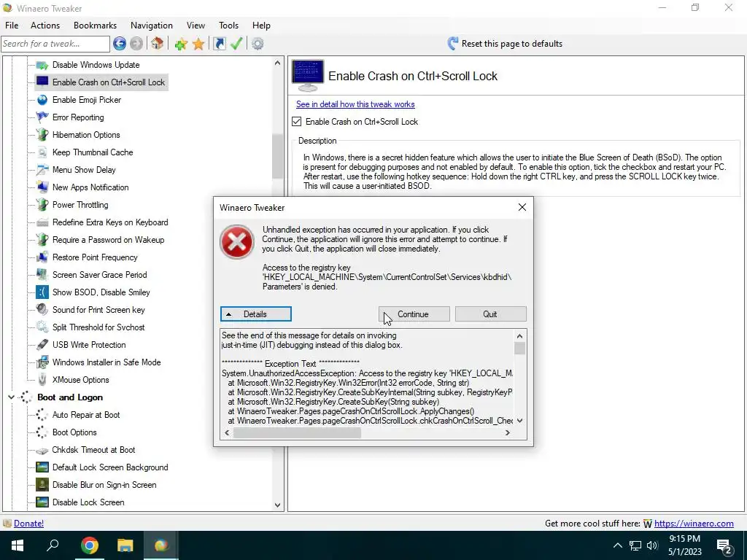Select Require a Password on Wakeup item

pyautogui.click(x=108, y=240)
